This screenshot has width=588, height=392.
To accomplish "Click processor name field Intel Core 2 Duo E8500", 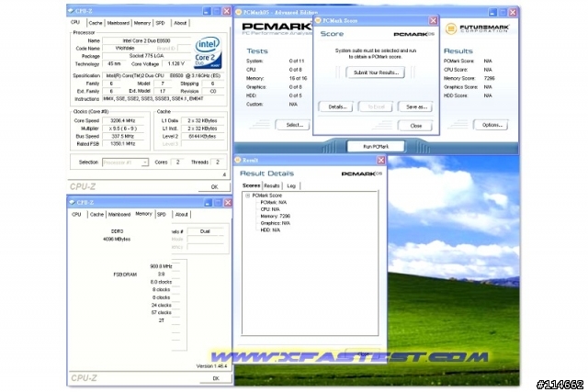I will [x=146, y=40].
